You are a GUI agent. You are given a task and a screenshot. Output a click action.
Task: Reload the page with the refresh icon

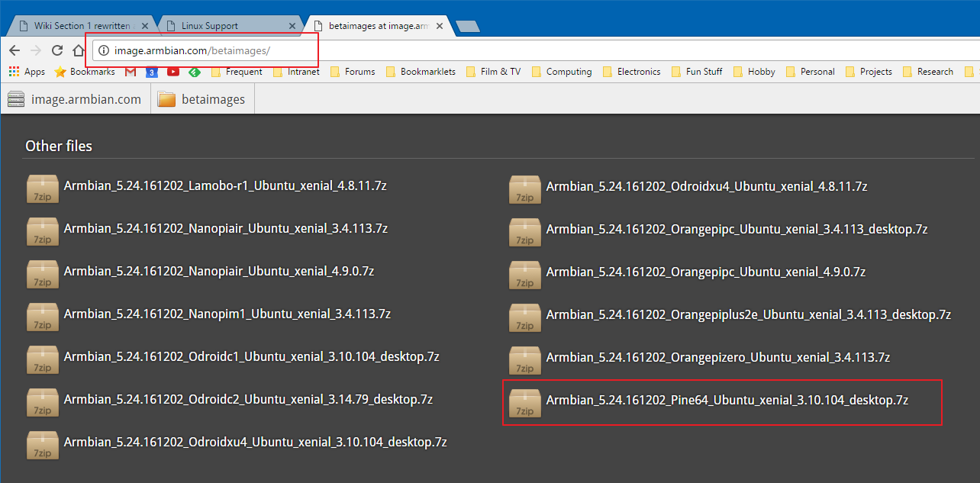click(x=56, y=50)
